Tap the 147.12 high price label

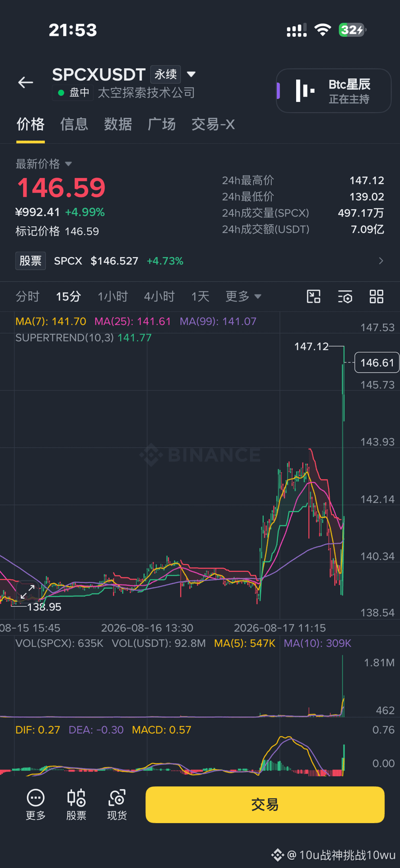[311, 347]
